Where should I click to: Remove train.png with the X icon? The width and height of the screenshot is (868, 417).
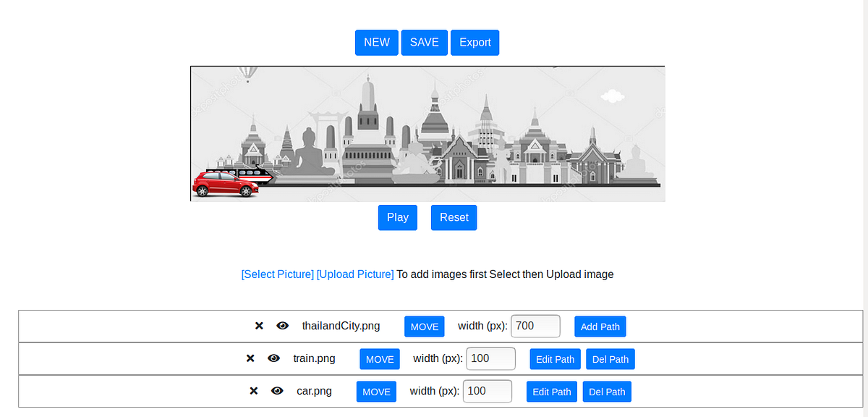pos(250,358)
